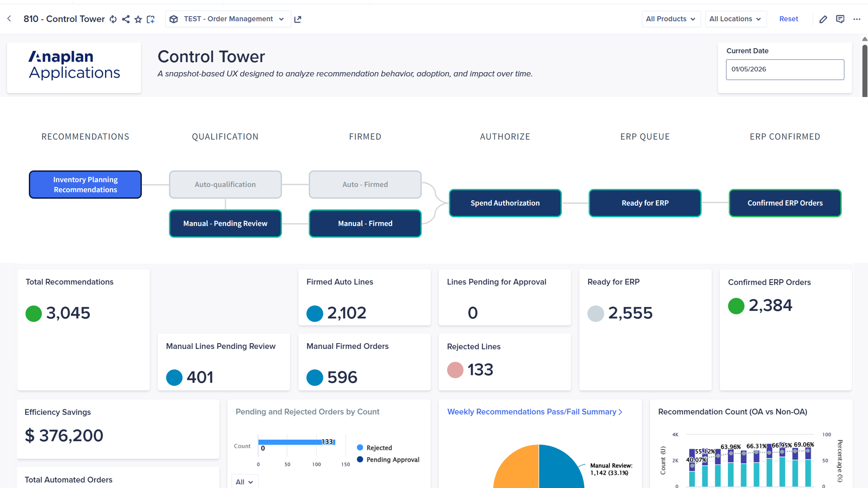The height and width of the screenshot is (488, 868).
Task: Click the pencil edit page icon
Action: [x=823, y=19]
